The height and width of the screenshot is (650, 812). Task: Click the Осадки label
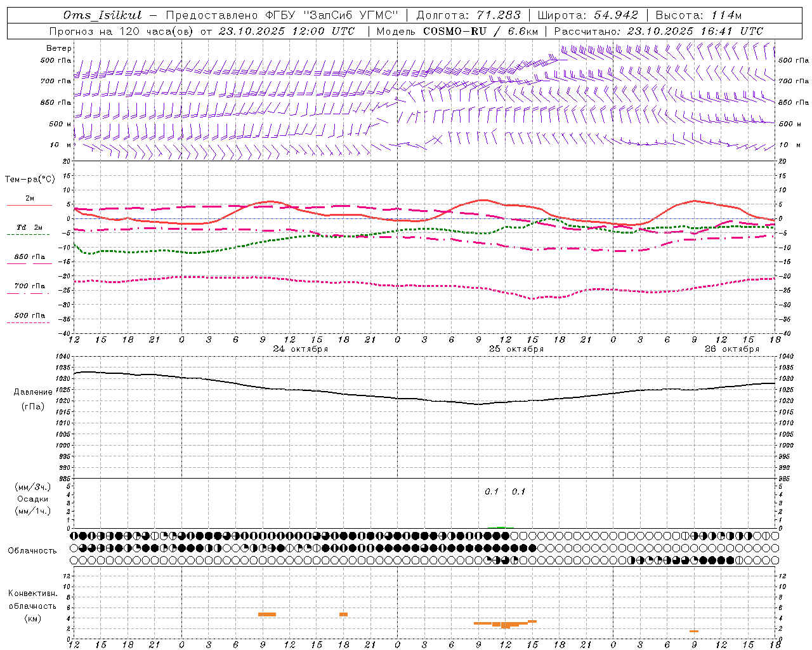coord(33,500)
